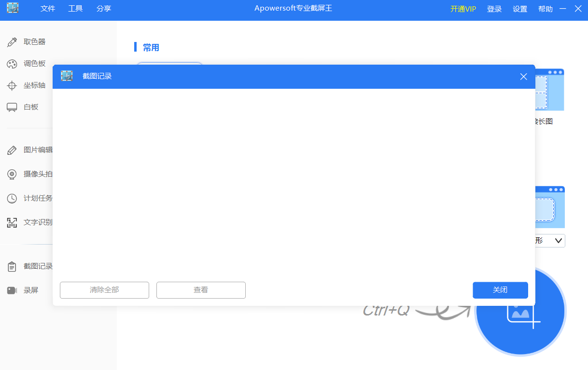The height and width of the screenshot is (370, 588).
Task: Select the rectangle capture mode thumbnail
Action: tap(550, 207)
